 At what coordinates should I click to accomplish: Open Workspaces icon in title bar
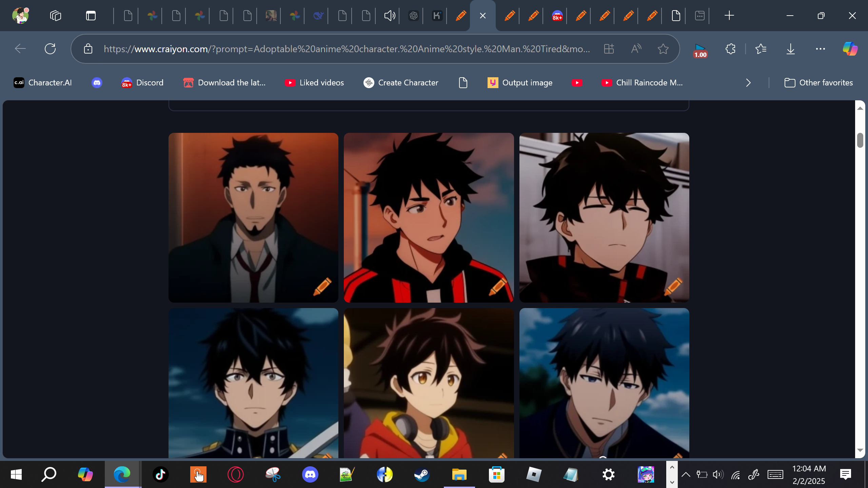tap(56, 16)
